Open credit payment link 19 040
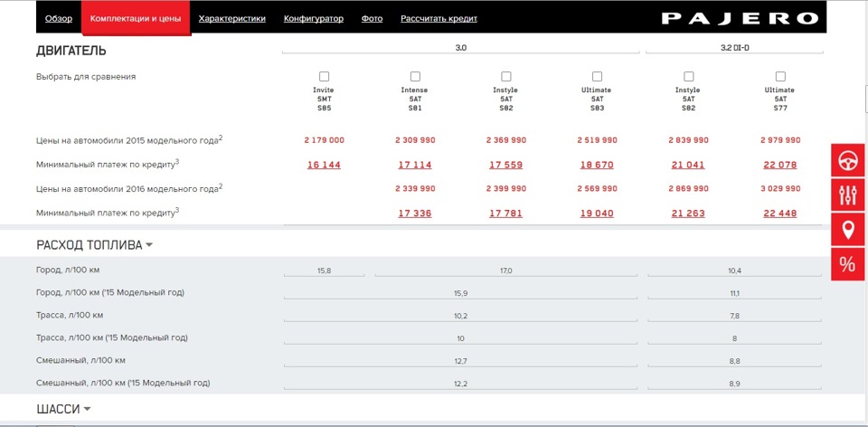 (x=597, y=213)
